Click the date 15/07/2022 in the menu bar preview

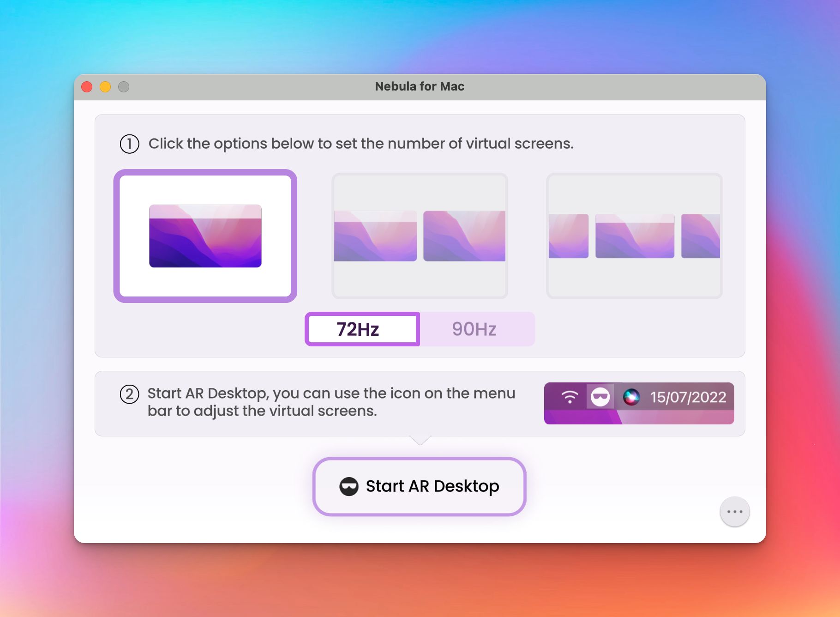(x=687, y=397)
